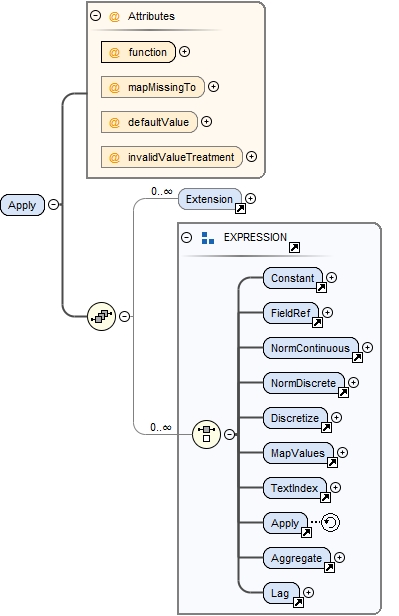Expand the function attribute
399x616 pixels.
click(x=185, y=51)
